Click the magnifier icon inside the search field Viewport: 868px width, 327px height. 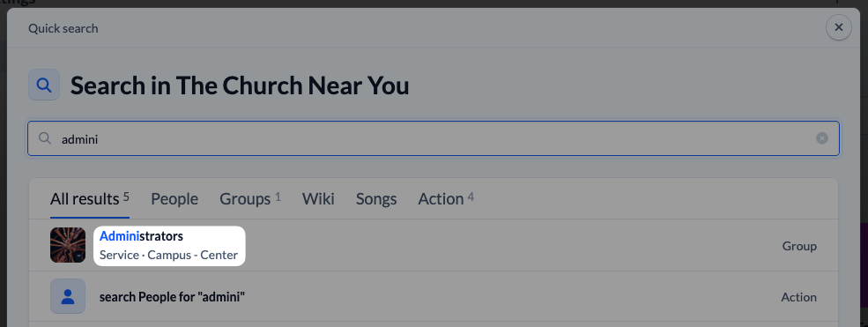click(x=45, y=138)
